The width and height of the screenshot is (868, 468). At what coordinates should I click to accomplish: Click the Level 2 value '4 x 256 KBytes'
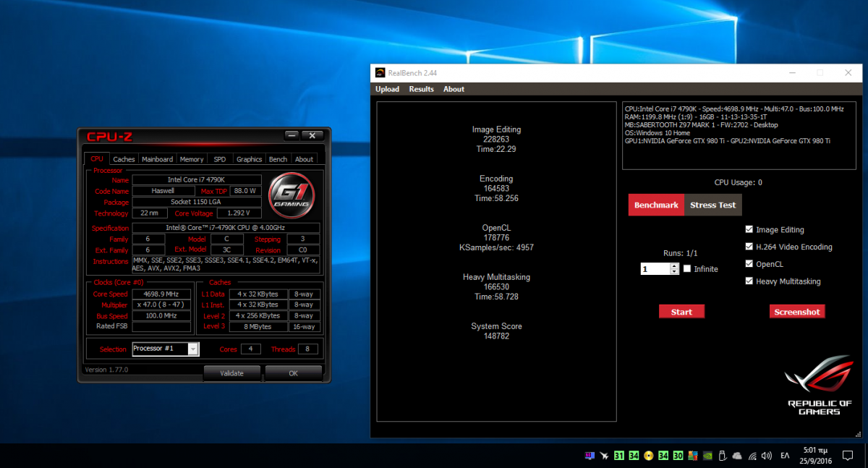[258, 316]
